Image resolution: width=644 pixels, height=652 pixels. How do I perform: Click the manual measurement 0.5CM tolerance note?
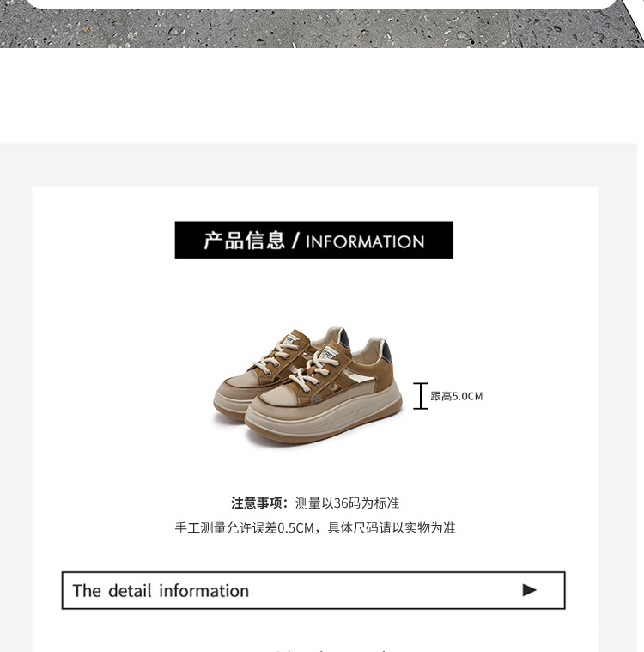click(x=315, y=528)
